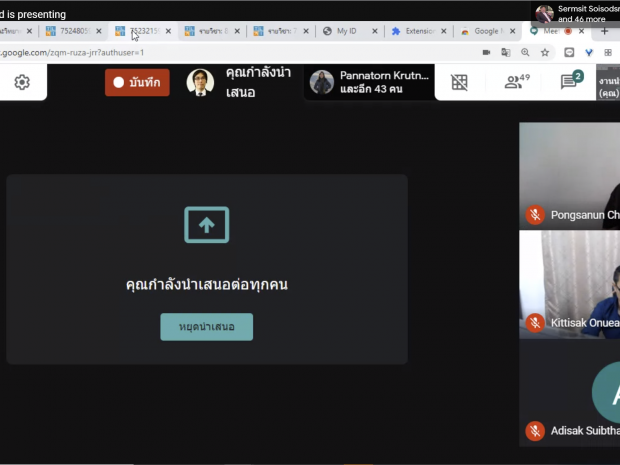Click the Pannatorn Krutn... participant strip
Screen dimensions: 620x465
(x=370, y=82)
